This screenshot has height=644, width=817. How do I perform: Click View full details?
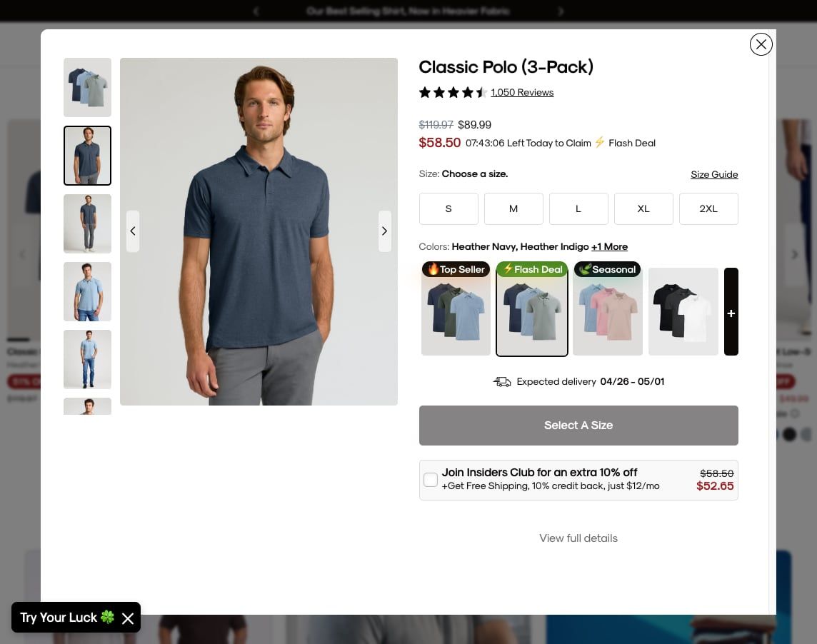pos(578,538)
